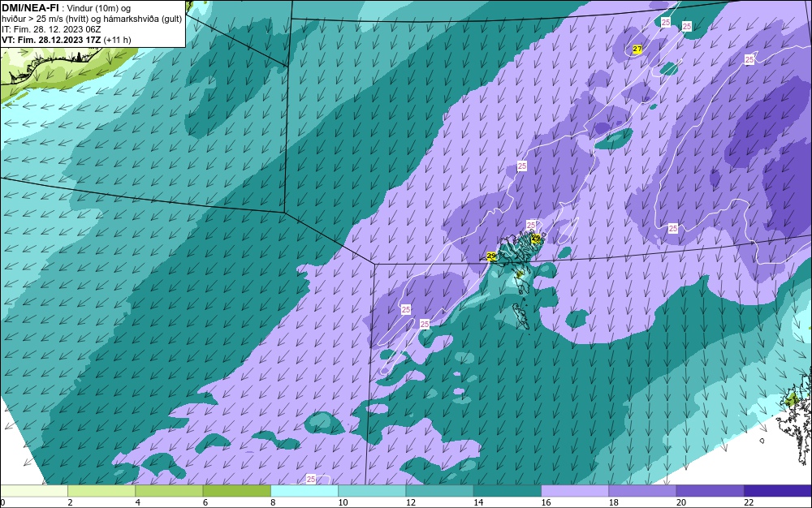Select the 2–4 m/s light green swatch
This screenshot has height=508, width=812.
click(x=101, y=491)
